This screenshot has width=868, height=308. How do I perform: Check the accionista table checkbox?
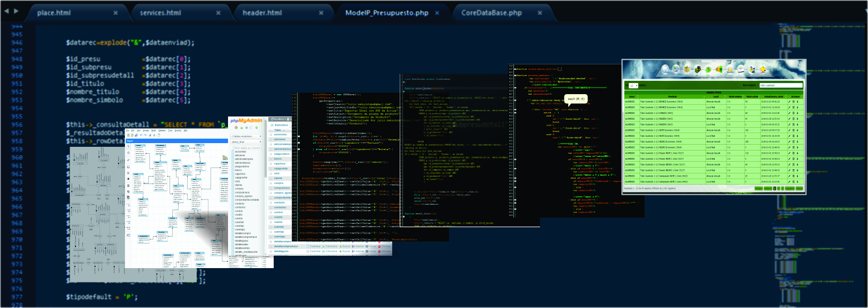click(272, 135)
